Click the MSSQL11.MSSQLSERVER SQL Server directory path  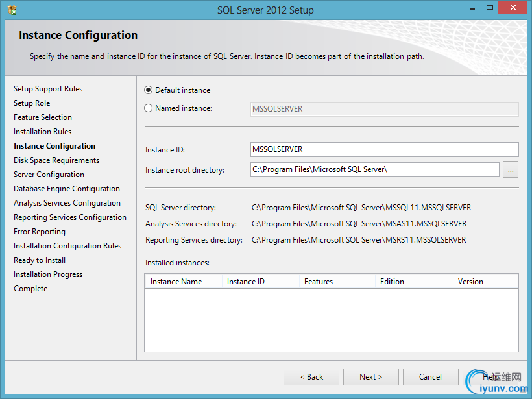coord(361,208)
